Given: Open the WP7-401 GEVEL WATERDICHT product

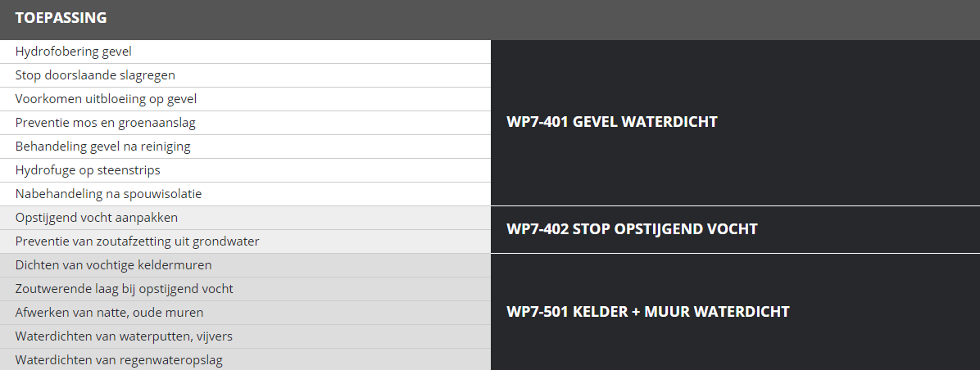Looking at the screenshot, I should click(612, 122).
